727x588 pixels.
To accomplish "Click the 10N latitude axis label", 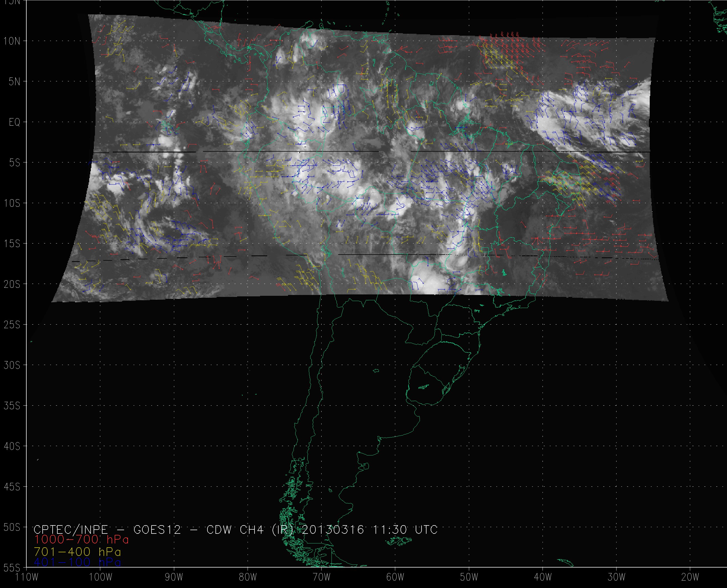I will click(12, 41).
